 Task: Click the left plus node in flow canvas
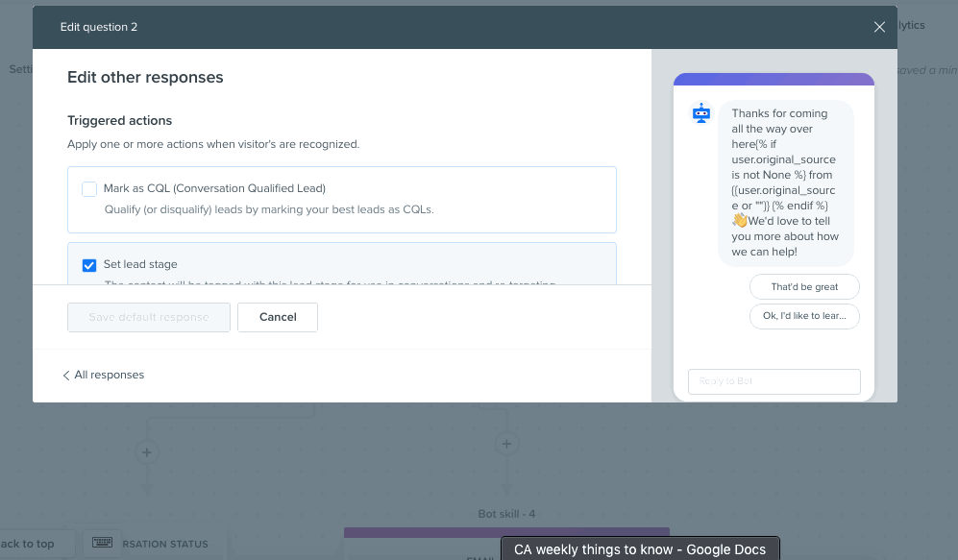tap(147, 452)
